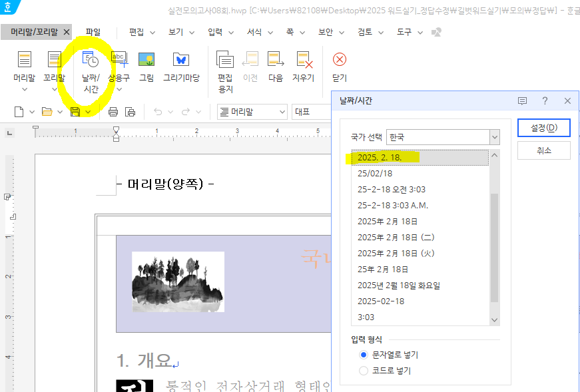Image resolution: width=580 pixels, height=392 pixels.
Task: Expand the 국가 선택 country dropdown
Action: pyautogui.click(x=494, y=137)
